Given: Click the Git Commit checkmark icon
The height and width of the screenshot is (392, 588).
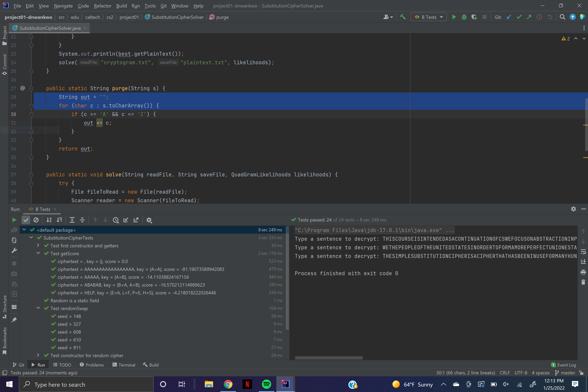Looking at the screenshot, I should pos(519,17).
